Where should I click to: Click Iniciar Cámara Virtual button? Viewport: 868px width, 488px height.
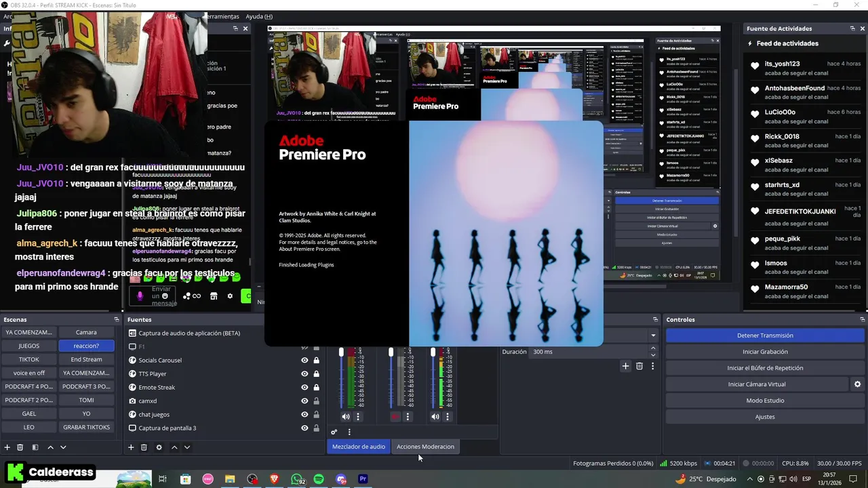click(757, 384)
